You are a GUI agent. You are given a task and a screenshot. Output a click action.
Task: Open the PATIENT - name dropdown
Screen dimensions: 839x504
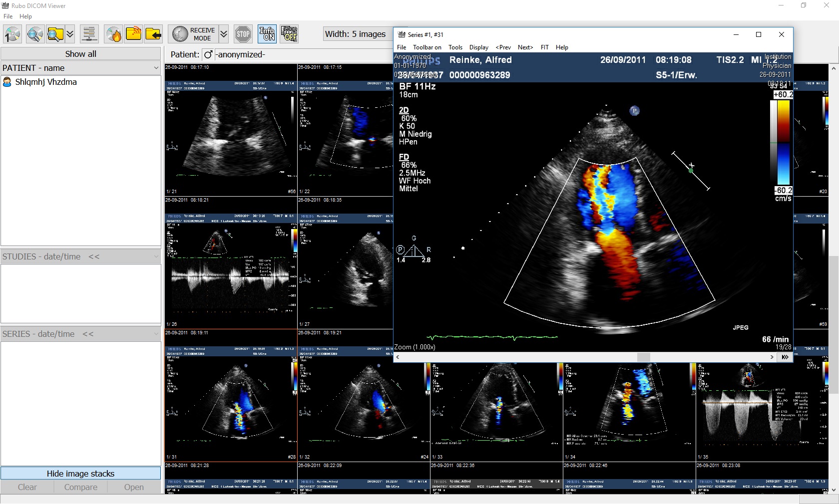81,68
